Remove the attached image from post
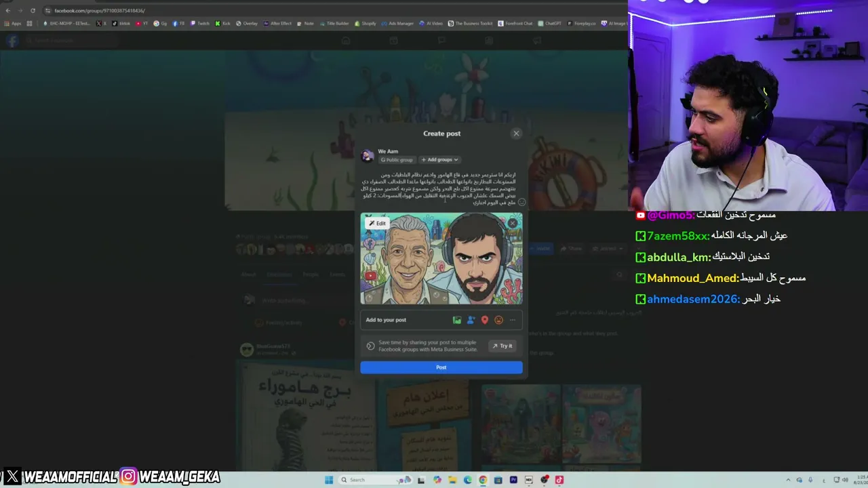The height and width of the screenshot is (488, 868). (513, 222)
